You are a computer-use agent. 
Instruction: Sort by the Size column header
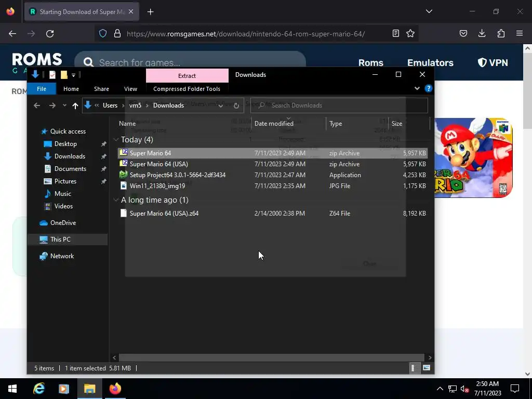[x=396, y=124]
